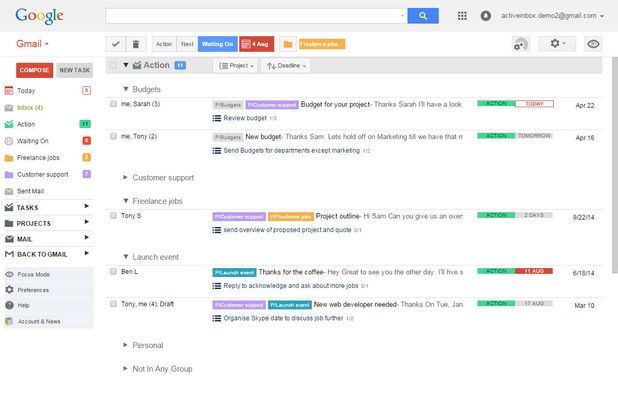The width and height of the screenshot is (618, 394).
Task: Open the Google apps grid icon
Action: pos(462,16)
